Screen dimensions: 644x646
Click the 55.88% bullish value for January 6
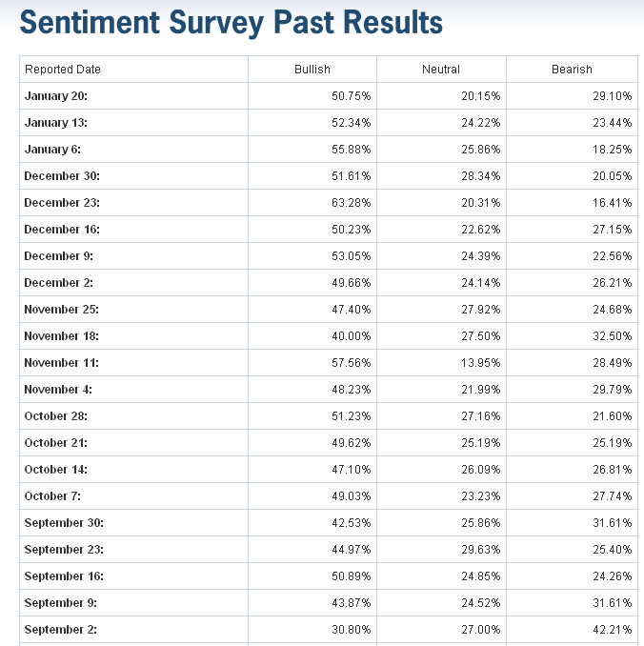tap(352, 150)
